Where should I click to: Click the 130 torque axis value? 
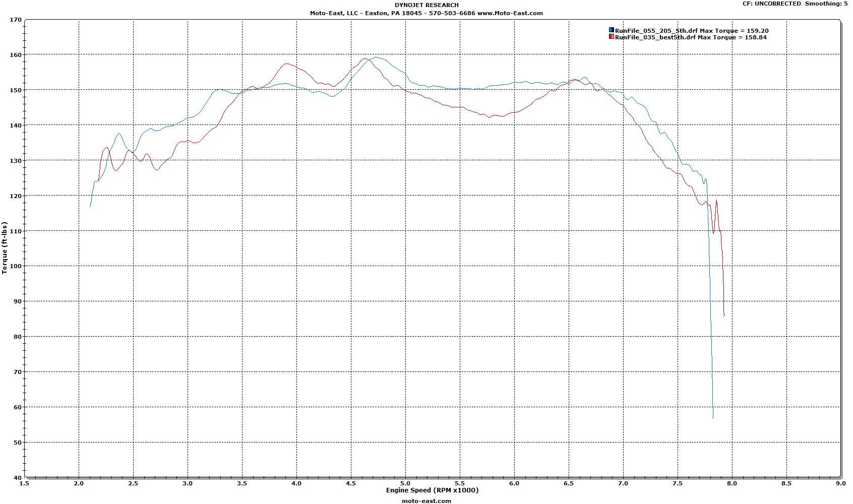(16, 161)
